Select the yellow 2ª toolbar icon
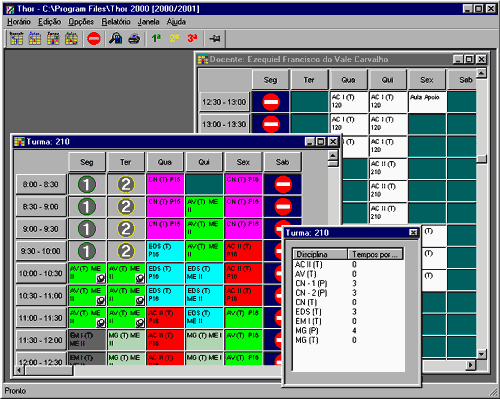This screenshot has height=399, width=500. point(174,39)
